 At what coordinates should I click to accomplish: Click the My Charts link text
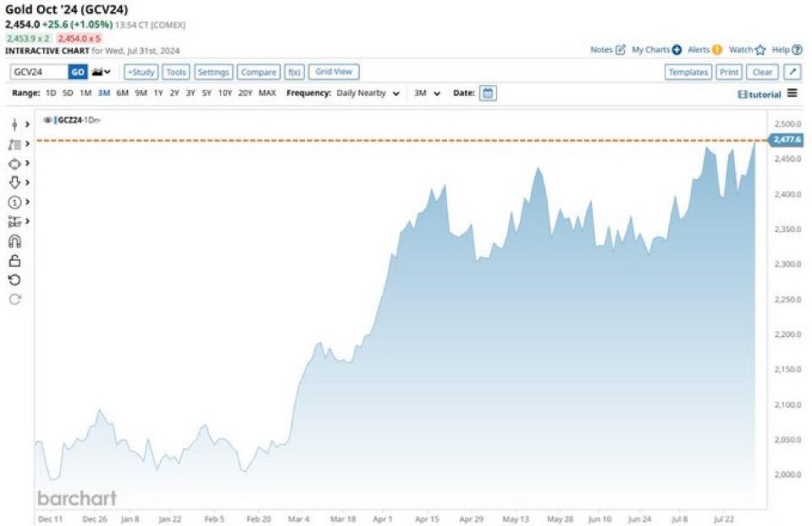click(651, 50)
